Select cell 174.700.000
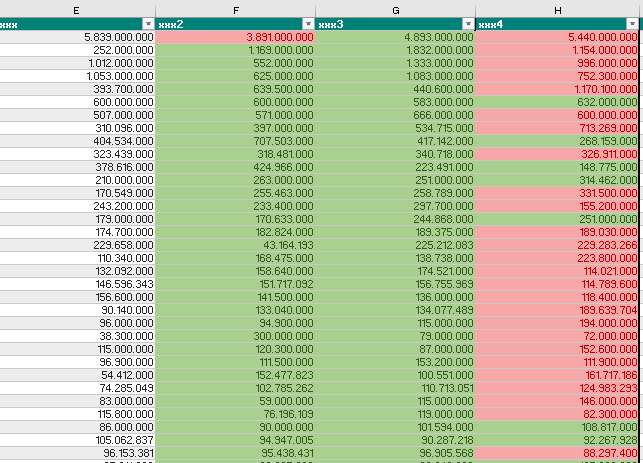Screen dimensions: 643x463 pos(78,232)
